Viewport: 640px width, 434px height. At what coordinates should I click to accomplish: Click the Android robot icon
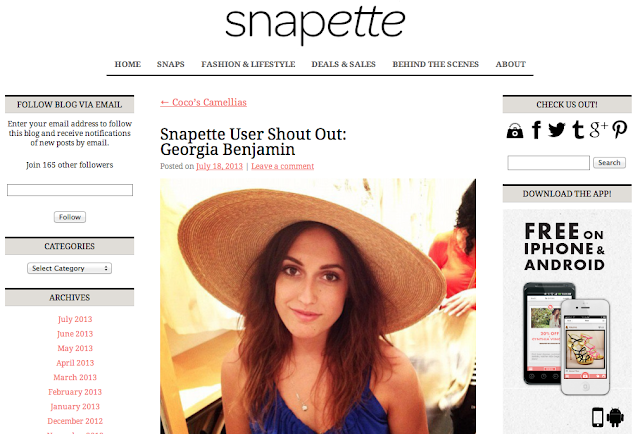[x=615, y=417]
